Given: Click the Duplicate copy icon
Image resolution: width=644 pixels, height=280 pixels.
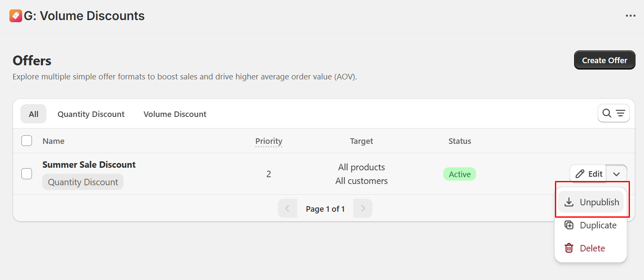Looking at the screenshot, I should [x=569, y=225].
